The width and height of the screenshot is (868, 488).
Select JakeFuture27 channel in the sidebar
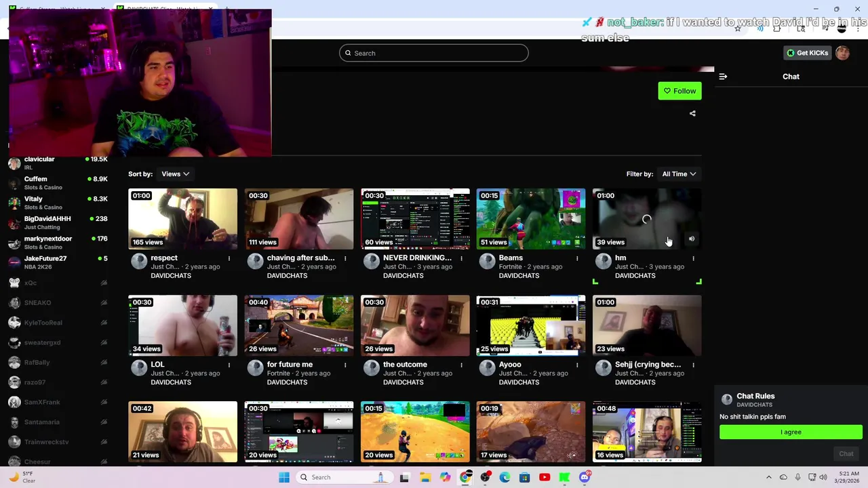pos(58,262)
